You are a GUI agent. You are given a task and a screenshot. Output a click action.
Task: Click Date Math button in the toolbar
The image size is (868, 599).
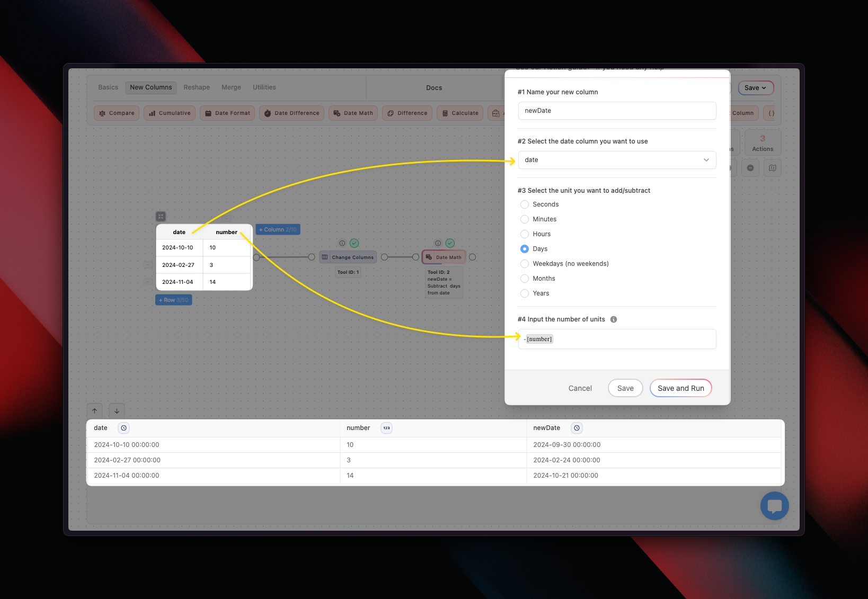point(353,113)
